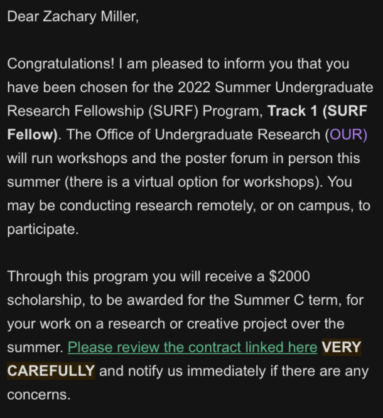Image resolution: width=383 pixels, height=418 pixels.
Task: Click the "virtual option for workshops" phrase
Action: 224,182
